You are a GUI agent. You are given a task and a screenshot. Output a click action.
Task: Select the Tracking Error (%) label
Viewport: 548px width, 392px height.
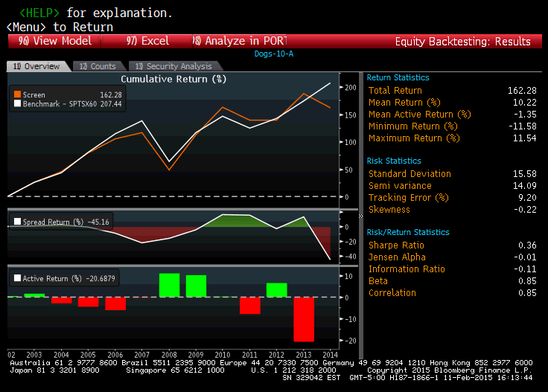[409, 198]
